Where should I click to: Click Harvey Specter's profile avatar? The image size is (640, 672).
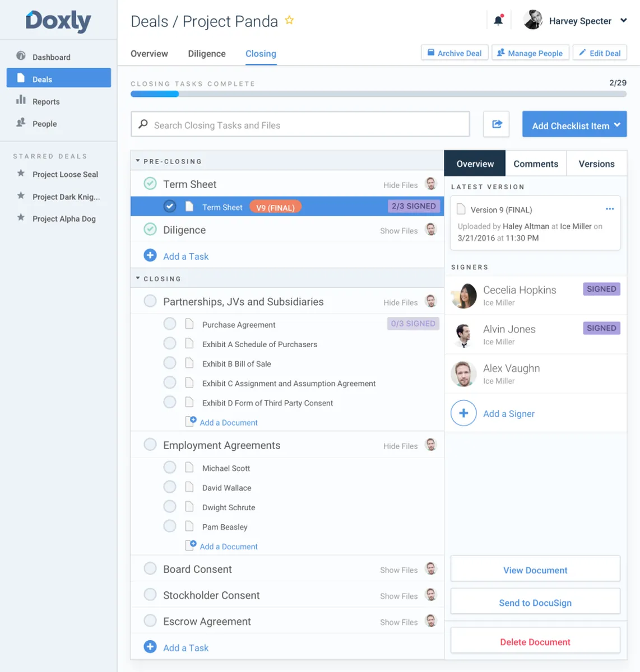[x=533, y=20]
